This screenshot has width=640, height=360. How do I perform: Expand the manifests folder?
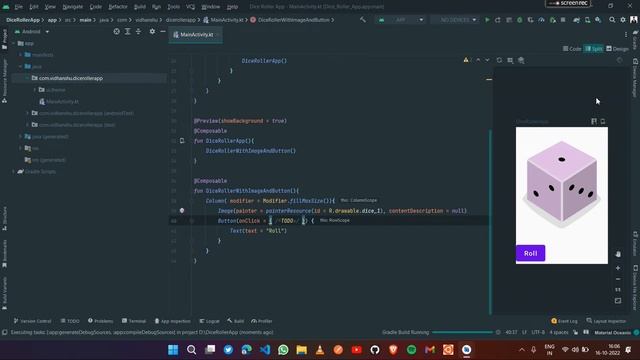pos(20,55)
